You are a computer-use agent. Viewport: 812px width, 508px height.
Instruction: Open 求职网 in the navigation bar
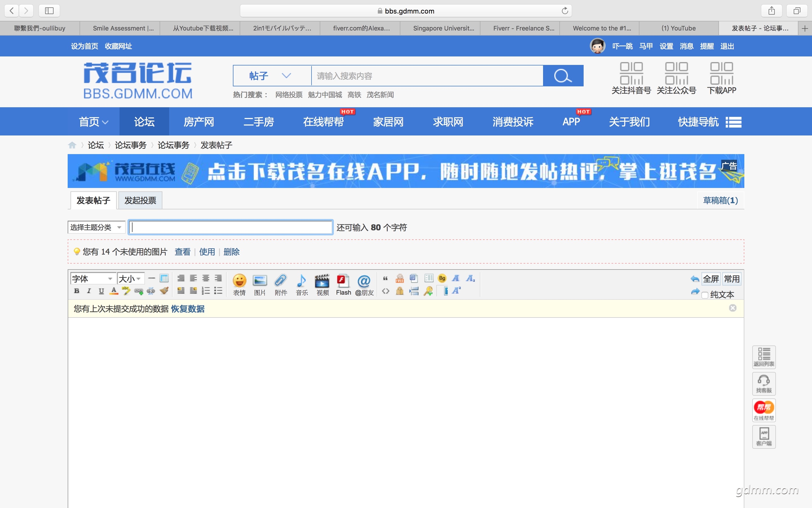tap(448, 122)
